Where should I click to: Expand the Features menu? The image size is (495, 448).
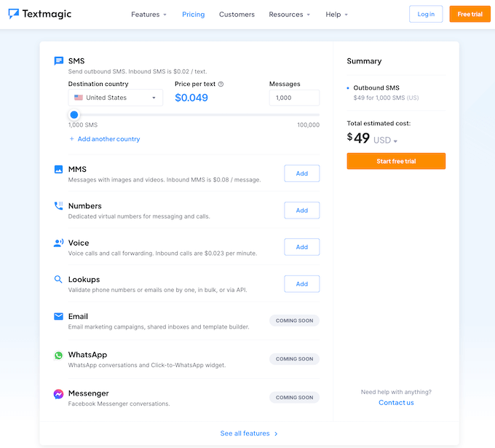click(x=148, y=15)
